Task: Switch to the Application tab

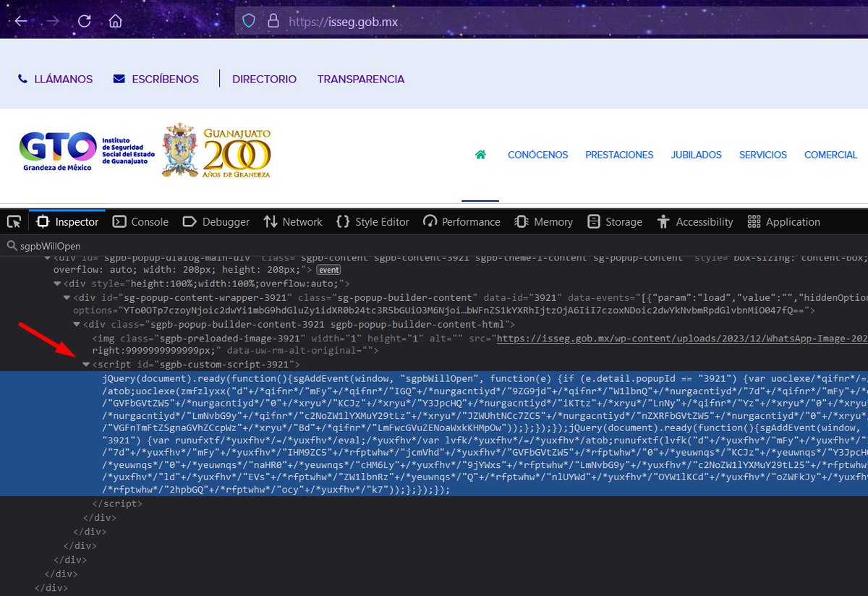Action: tap(783, 221)
